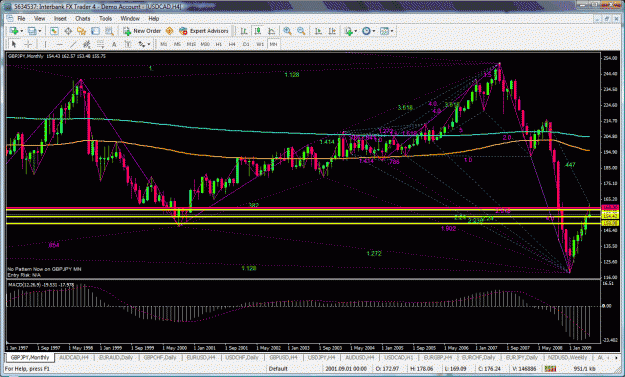
Task: Select the Text Label tool
Action: 128,44
